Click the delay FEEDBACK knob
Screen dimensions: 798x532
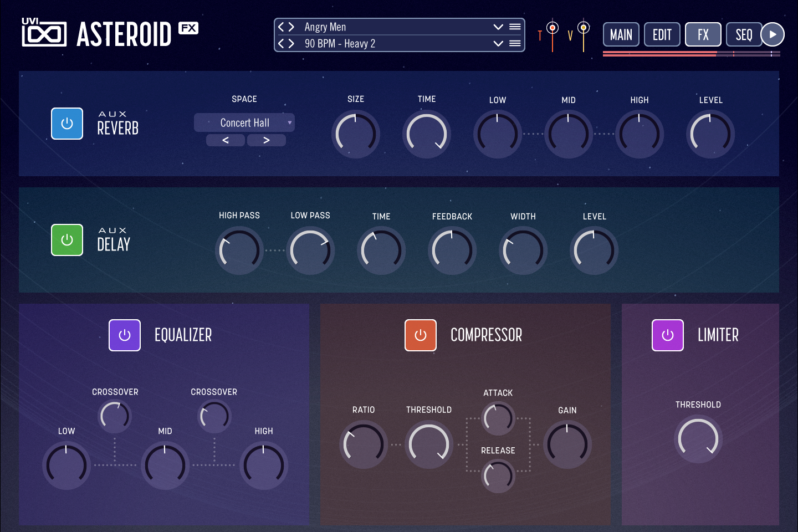(x=452, y=250)
